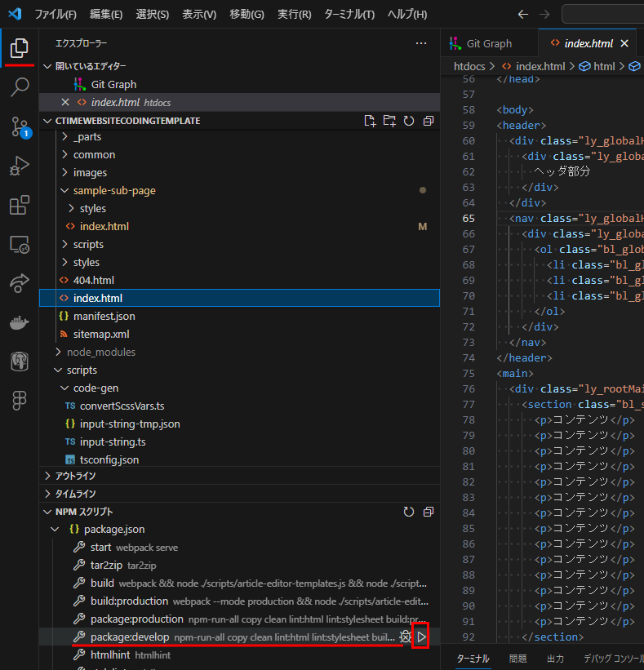Open Remote Explorer in activity bar

point(20,244)
